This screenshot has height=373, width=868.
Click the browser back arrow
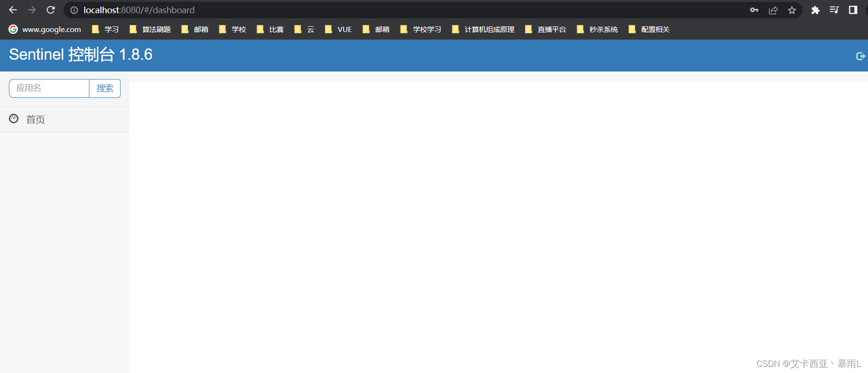(x=13, y=10)
